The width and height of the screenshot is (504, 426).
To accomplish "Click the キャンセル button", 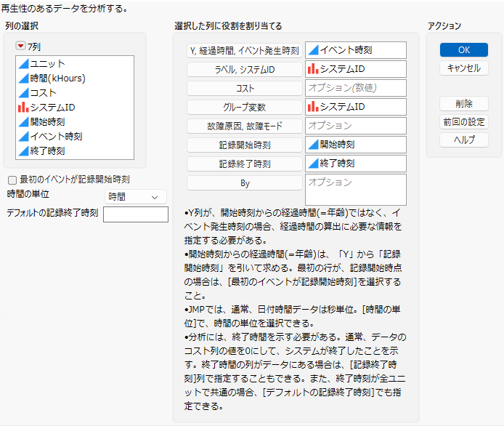I will click(x=464, y=68).
